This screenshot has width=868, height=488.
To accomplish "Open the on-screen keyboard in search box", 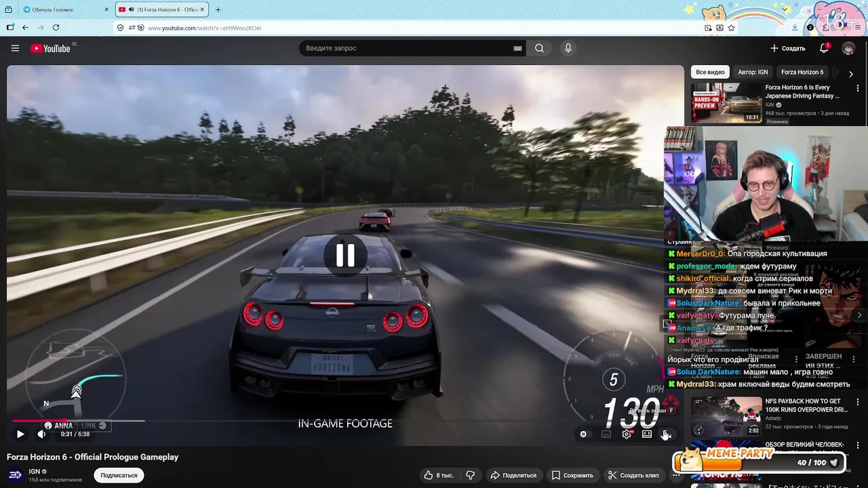I will tap(517, 48).
